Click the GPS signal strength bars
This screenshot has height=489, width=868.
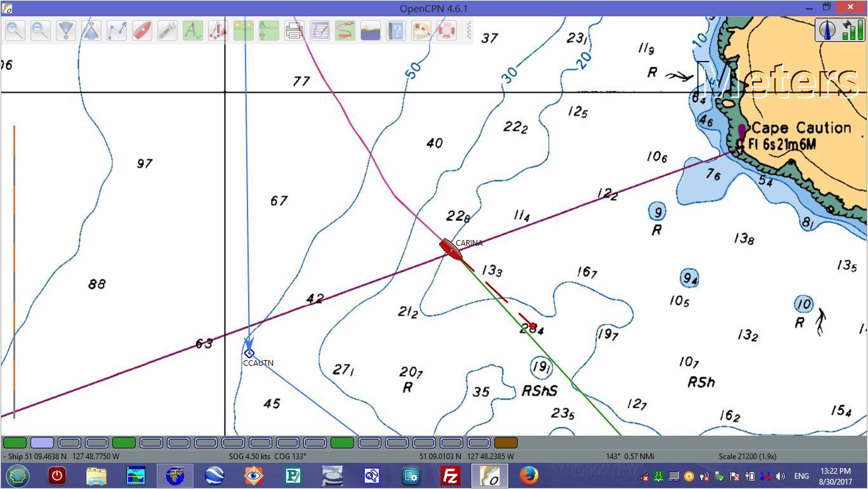click(x=852, y=30)
